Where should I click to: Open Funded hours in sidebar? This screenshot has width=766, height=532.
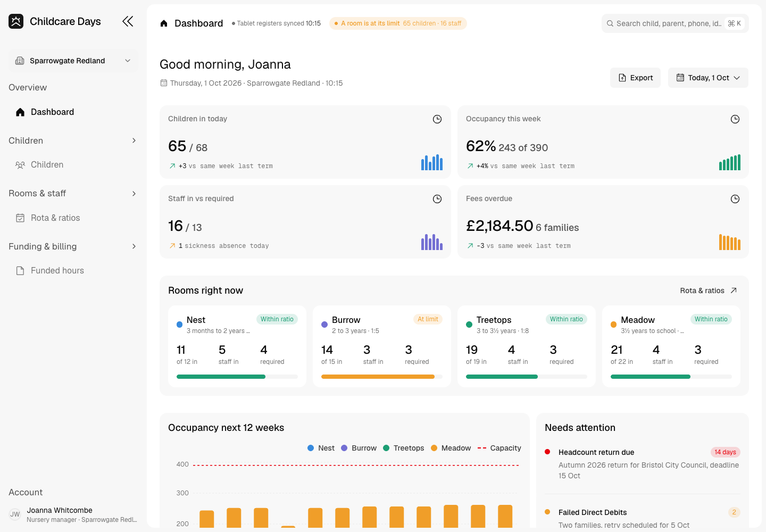point(73,271)
